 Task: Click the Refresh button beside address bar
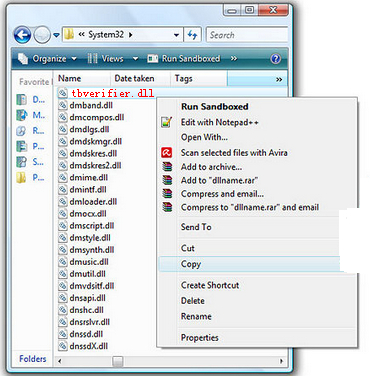point(192,35)
